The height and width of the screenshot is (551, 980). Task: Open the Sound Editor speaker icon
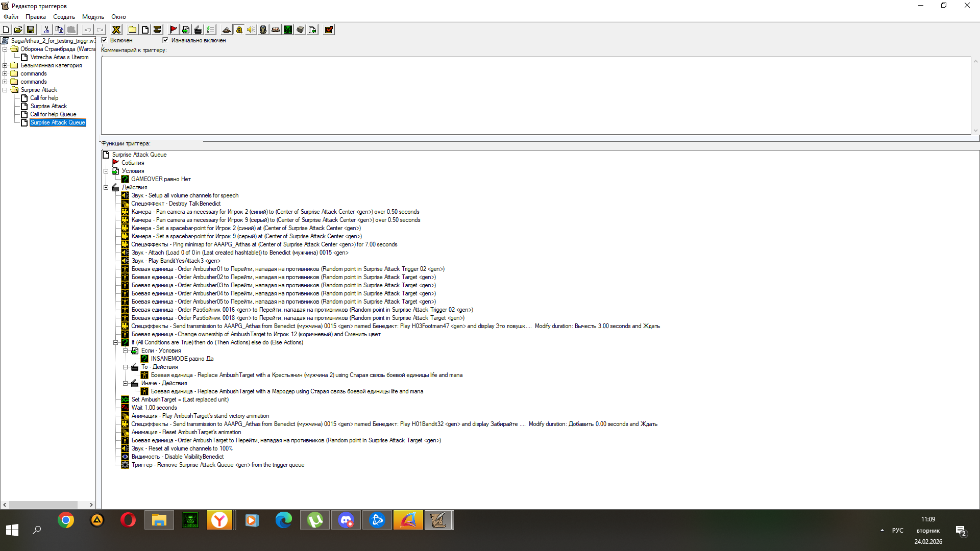click(251, 30)
